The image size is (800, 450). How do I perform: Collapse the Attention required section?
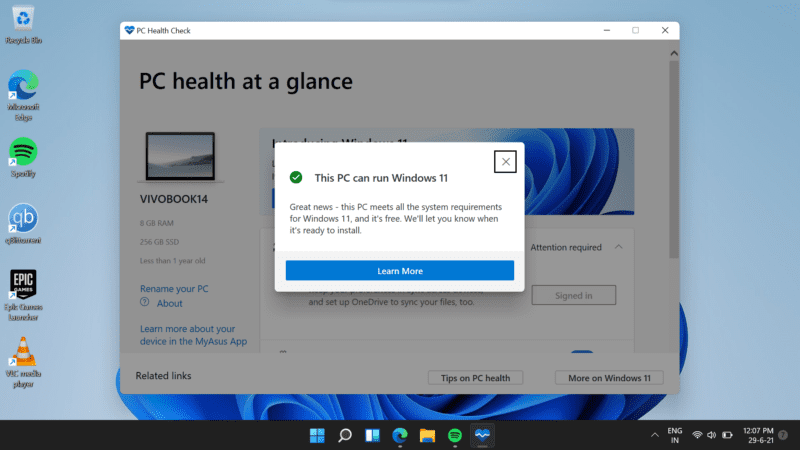point(618,247)
